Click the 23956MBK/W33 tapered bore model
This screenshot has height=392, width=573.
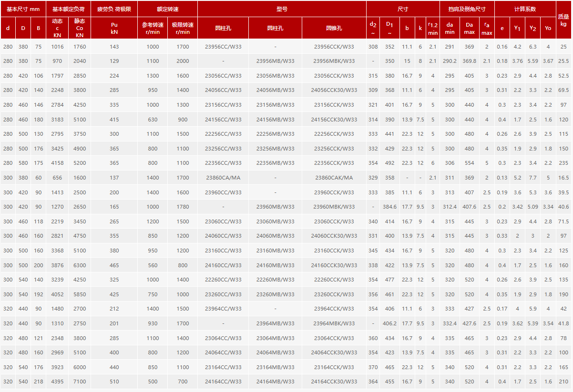pos(334,61)
